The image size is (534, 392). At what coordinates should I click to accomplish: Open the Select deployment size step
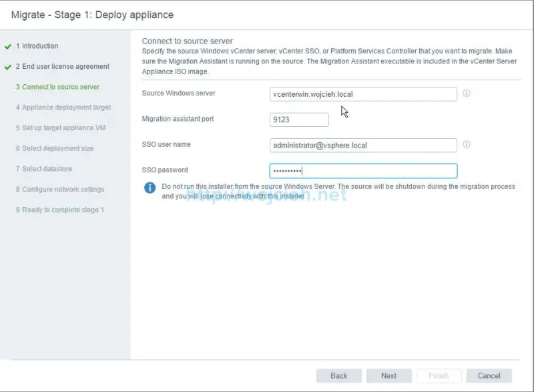click(58, 148)
